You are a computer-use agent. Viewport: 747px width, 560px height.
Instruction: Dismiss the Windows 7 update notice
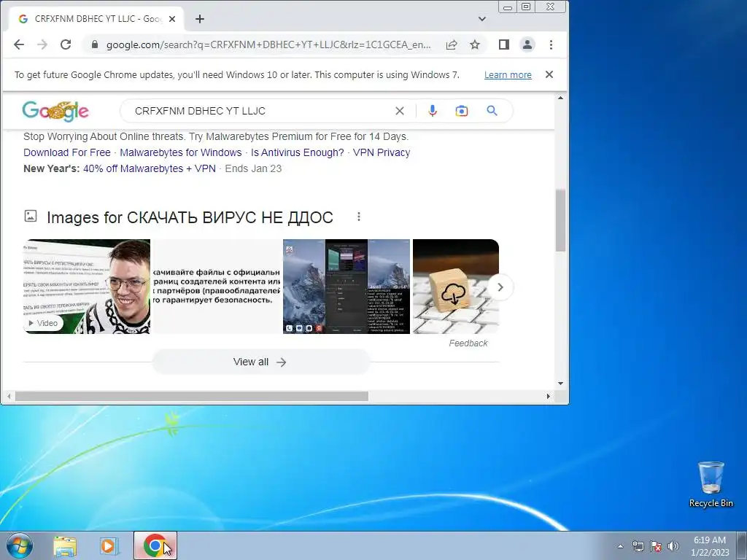(x=549, y=74)
